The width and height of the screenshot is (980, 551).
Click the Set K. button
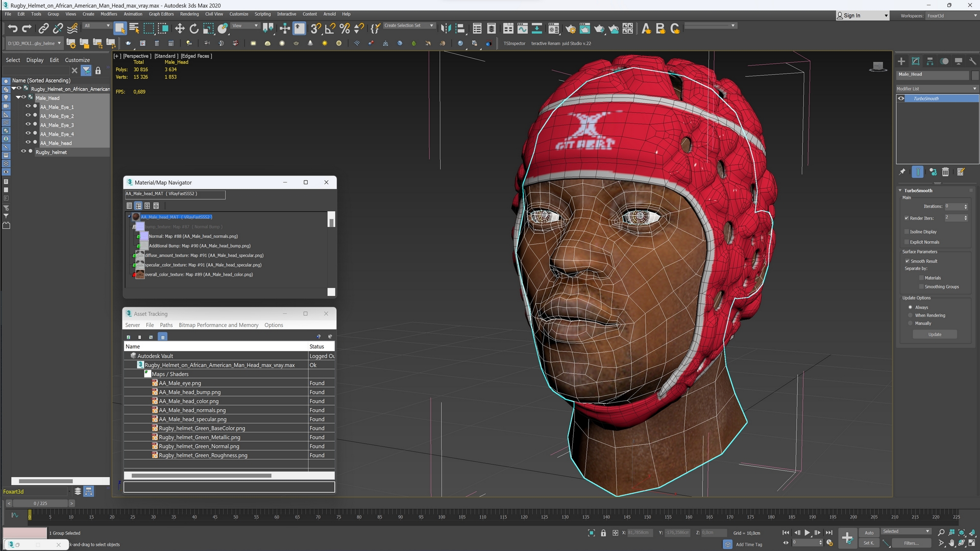click(869, 543)
